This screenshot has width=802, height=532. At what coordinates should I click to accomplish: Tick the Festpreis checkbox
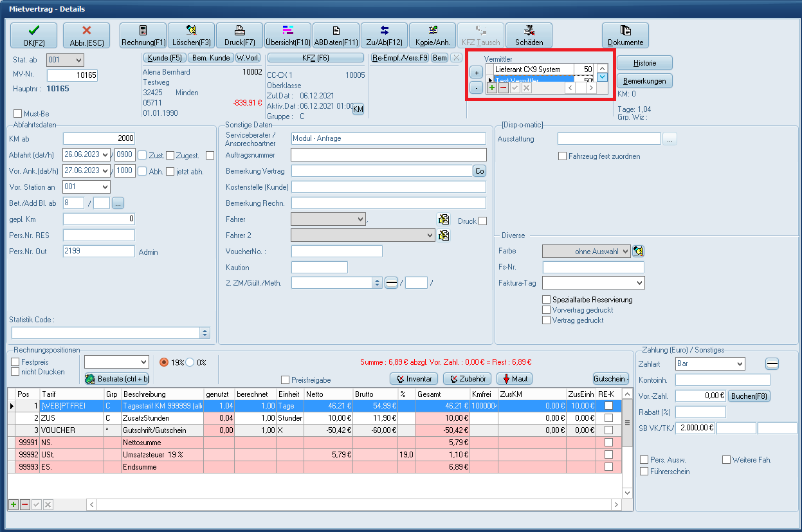click(x=15, y=362)
